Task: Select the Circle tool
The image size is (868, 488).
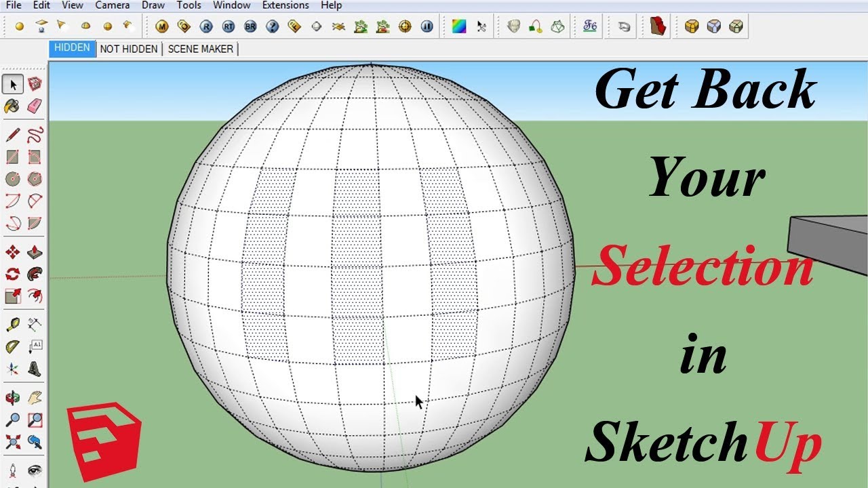Action: [13, 179]
